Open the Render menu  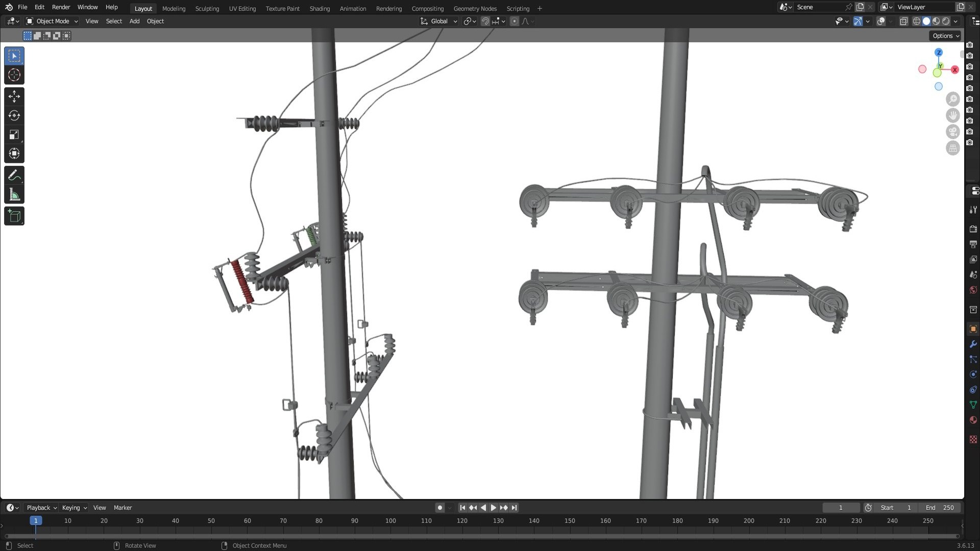click(61, 7)
